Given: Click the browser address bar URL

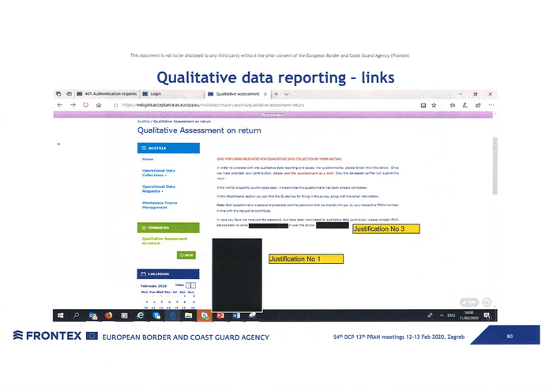Looking at the screenshot, I should click(213, 104).
